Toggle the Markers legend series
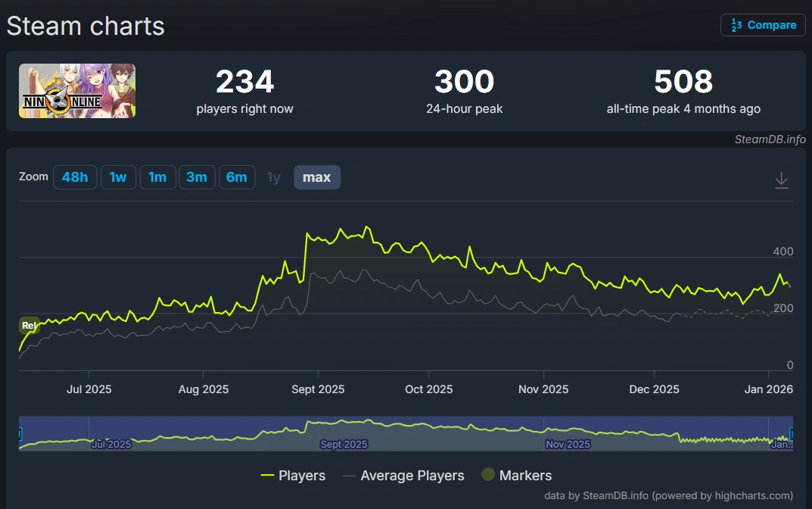Viewport: 812px width, 509px height. [x=516, y=475]
